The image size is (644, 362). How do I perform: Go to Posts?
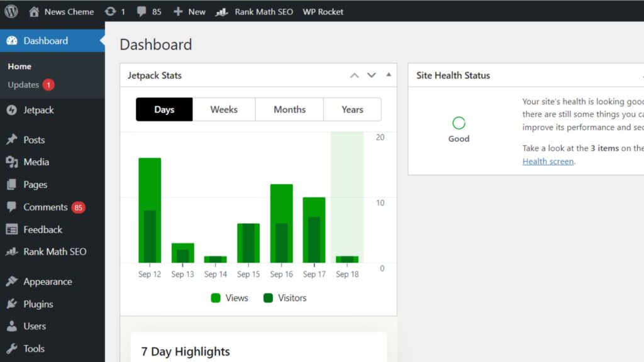point(34,140)
